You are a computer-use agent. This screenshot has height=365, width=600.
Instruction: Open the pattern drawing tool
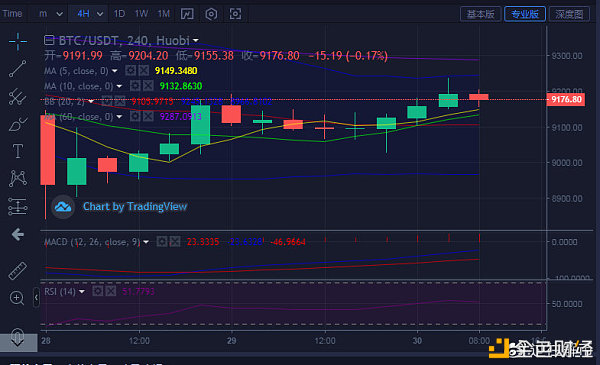tap(18, 178)
